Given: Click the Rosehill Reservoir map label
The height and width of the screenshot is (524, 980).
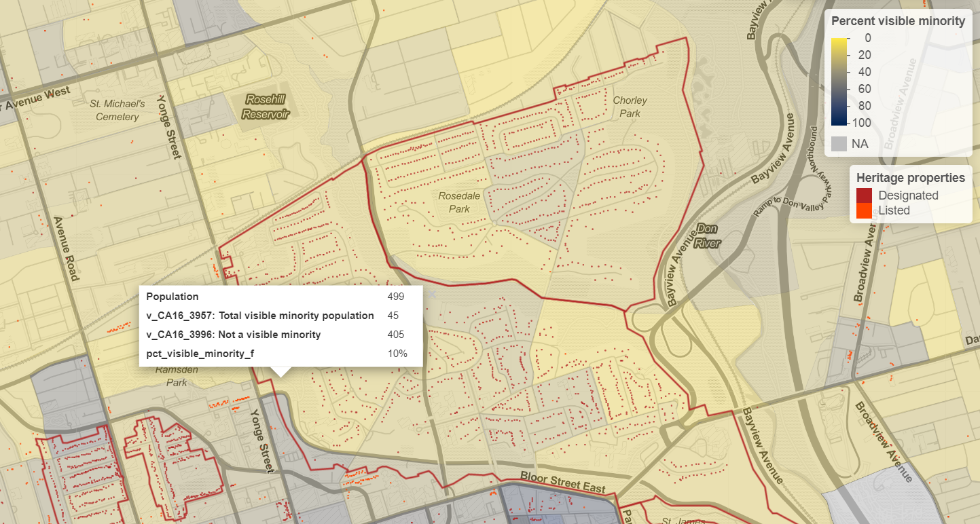Looking at the screenshot, I should point(266,107).
